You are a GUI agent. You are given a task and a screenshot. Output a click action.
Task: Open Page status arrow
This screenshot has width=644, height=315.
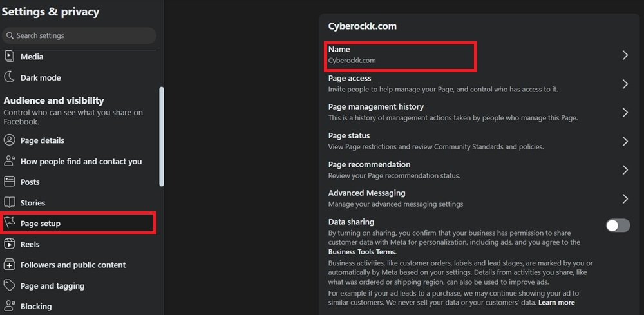pos(625,141)
